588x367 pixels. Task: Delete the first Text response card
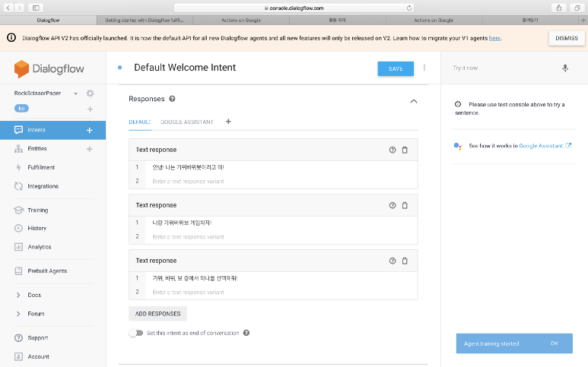tap(405, 150)
